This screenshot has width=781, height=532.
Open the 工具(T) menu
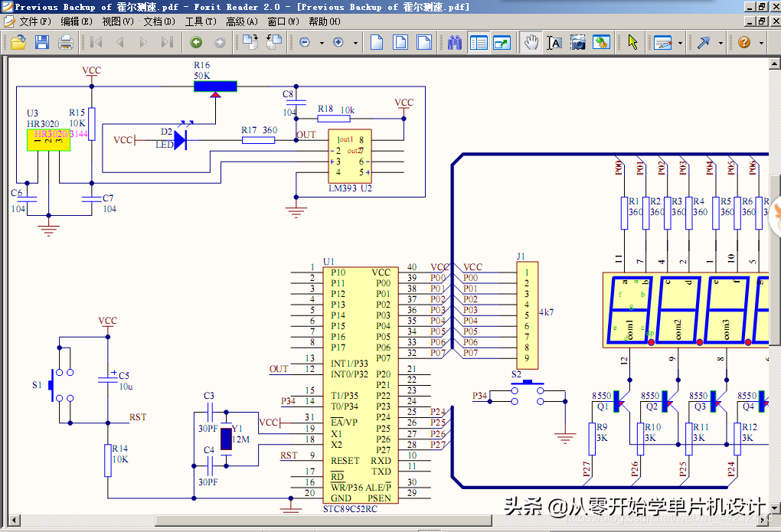pyautogui.click(x=200, y=21)
